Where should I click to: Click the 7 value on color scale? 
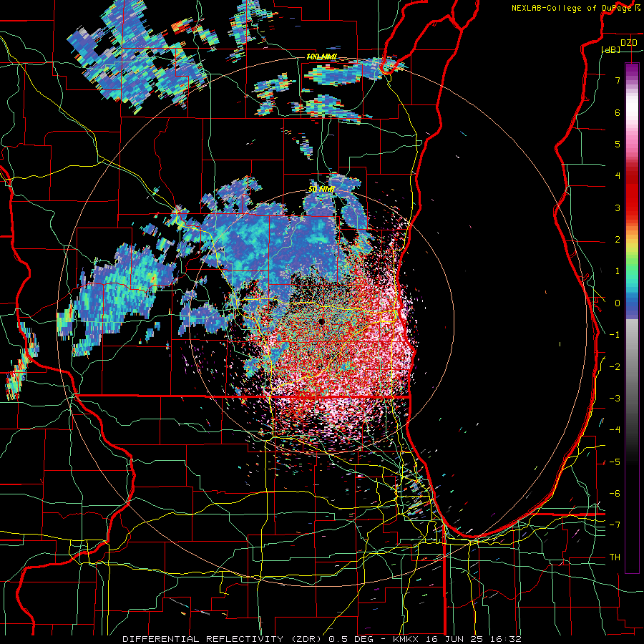tap(618, 80)
